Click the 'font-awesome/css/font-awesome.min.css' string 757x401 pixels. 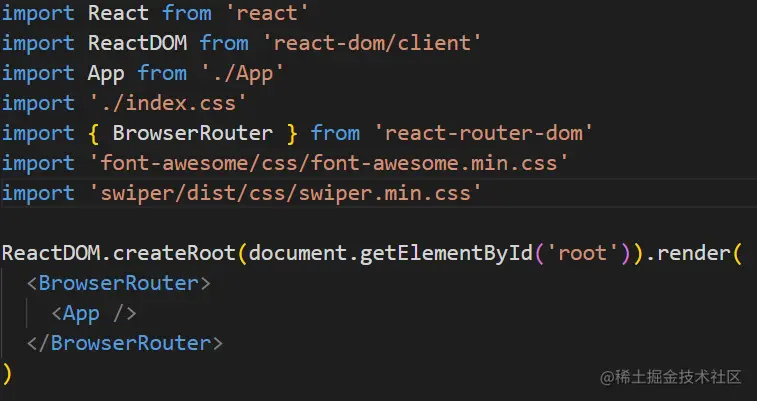(328, 163)
